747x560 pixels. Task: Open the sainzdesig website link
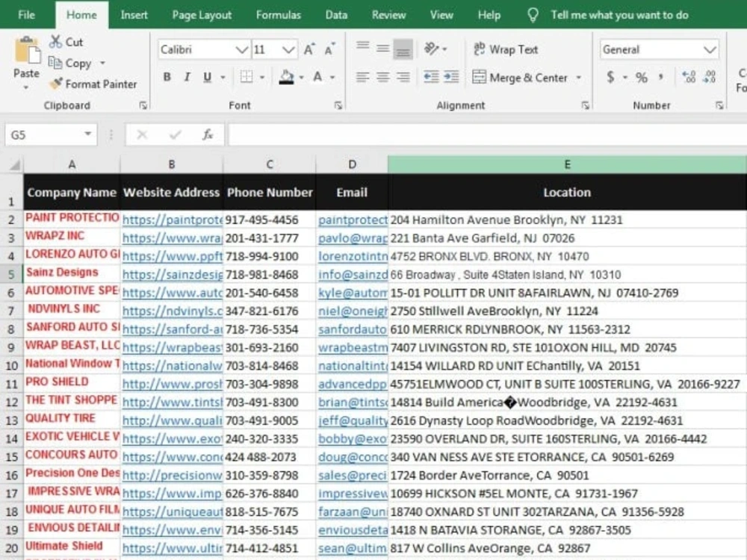172,275
